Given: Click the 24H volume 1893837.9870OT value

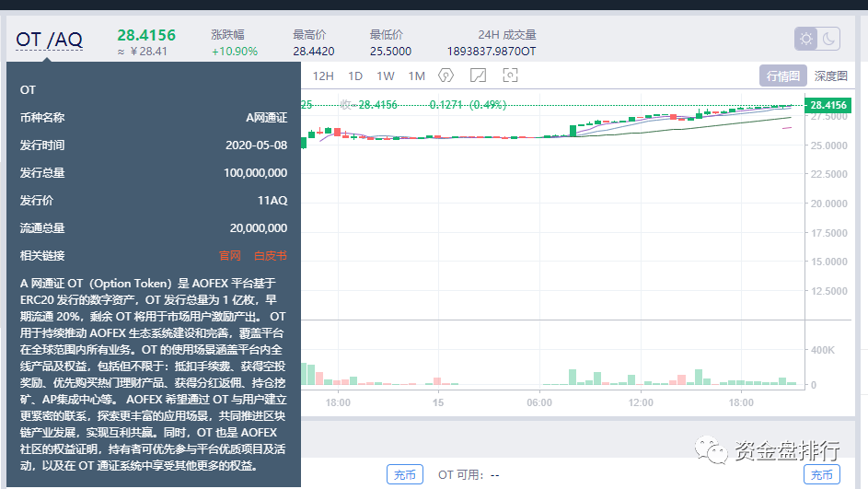Looking at the screenshot, I should (492, 52).
